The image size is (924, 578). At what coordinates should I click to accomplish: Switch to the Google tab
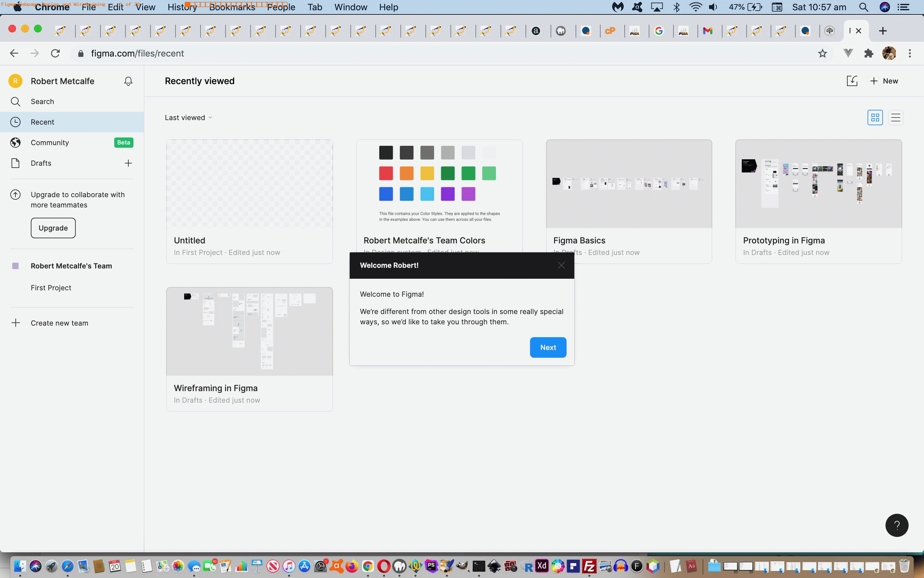coord(659,31)
